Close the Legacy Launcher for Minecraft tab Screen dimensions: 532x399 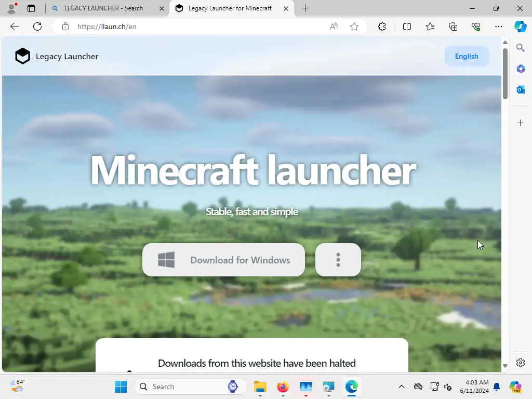pos(286,8)
